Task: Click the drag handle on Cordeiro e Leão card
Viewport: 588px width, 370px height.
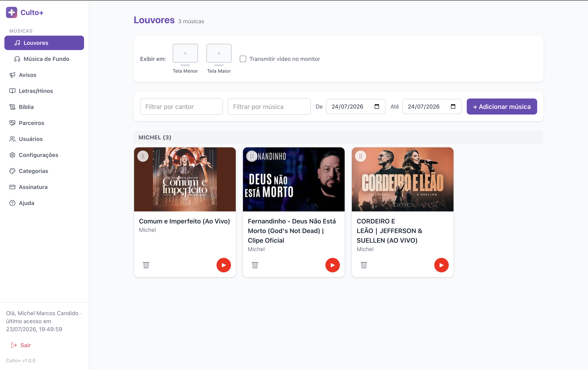Action: tap(361, 156)
